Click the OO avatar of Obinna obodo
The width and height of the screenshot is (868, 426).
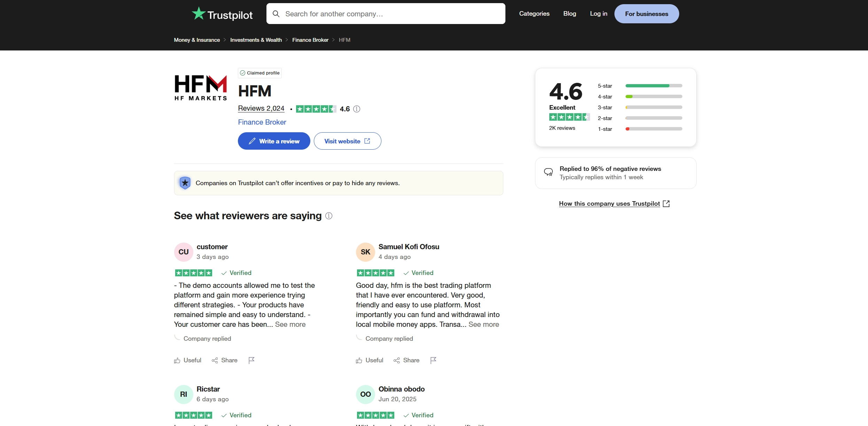(x=365, y=394)
